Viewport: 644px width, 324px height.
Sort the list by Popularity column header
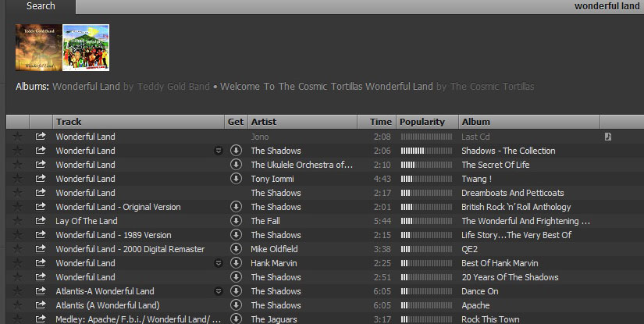(422, 122)
